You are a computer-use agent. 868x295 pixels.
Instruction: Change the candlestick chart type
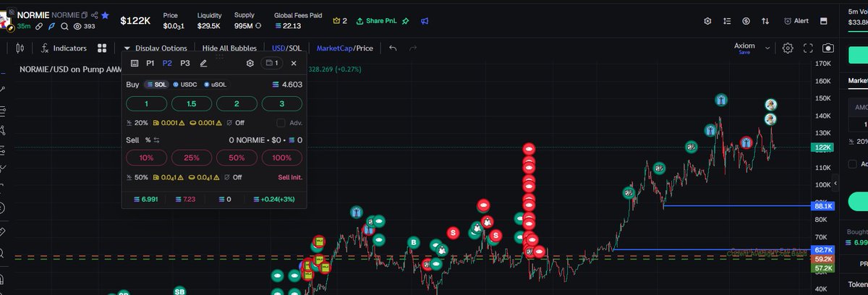pyautogui.click(x=20, y=48)
